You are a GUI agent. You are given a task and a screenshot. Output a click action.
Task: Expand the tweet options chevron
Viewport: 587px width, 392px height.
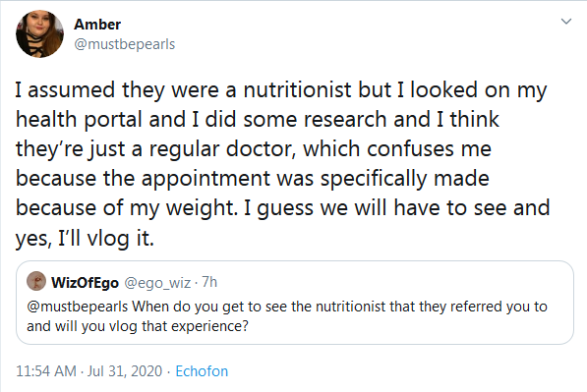pos(566,22)
